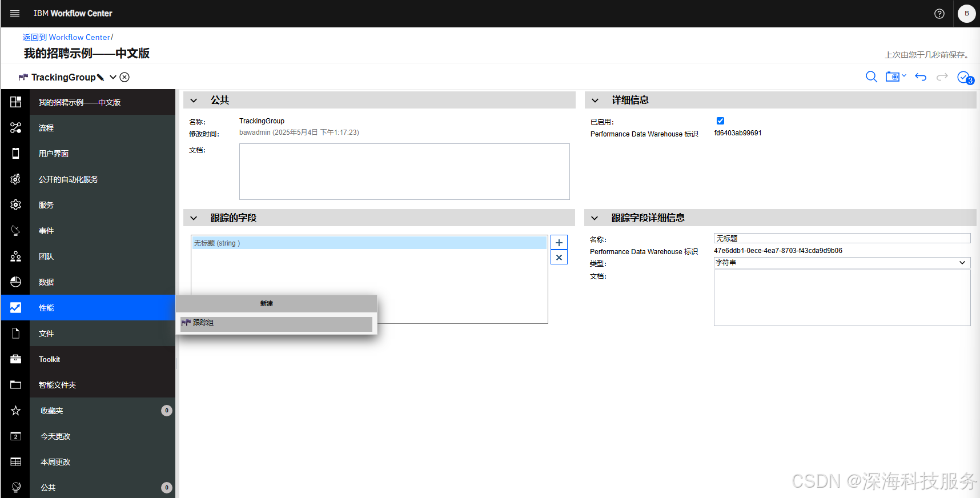Viewport: 980px width, 498px height.
Task: Click the 收藏夹 star icon
Action: (x=15, y=411)
